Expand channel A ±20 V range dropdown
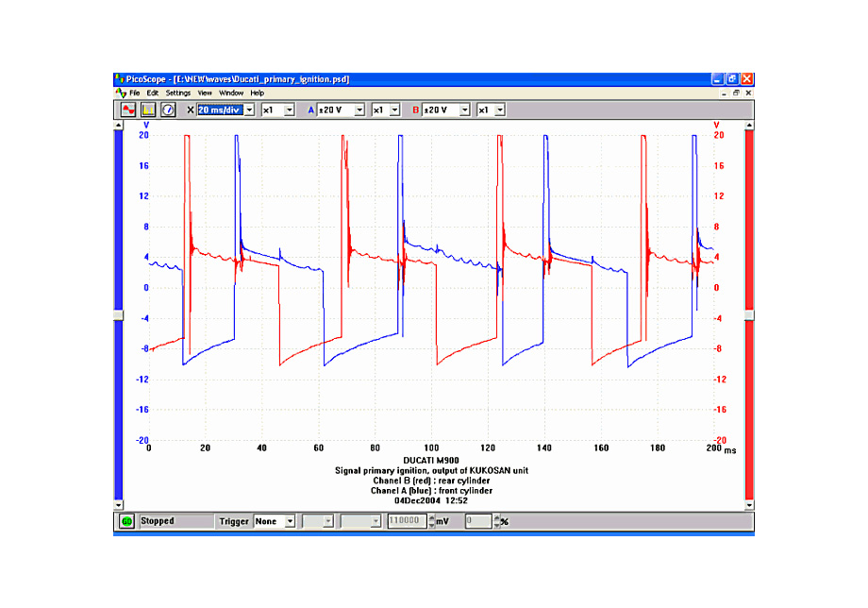 [359, 110]
